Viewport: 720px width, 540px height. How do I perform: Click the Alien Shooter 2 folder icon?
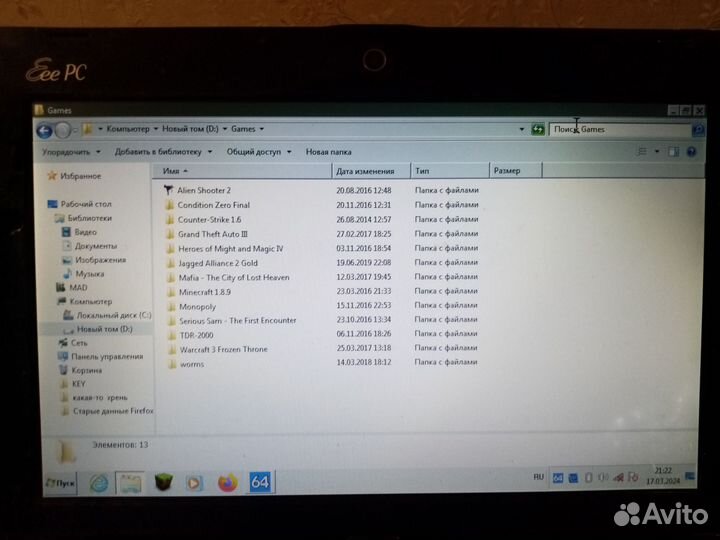point(169,190)
